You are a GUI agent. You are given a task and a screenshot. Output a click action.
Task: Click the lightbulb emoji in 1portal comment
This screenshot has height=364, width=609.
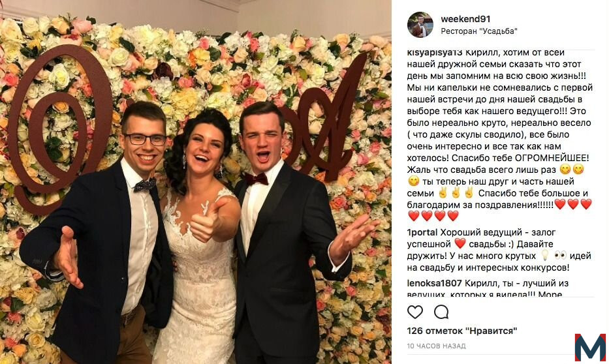[x=545, y=255]
